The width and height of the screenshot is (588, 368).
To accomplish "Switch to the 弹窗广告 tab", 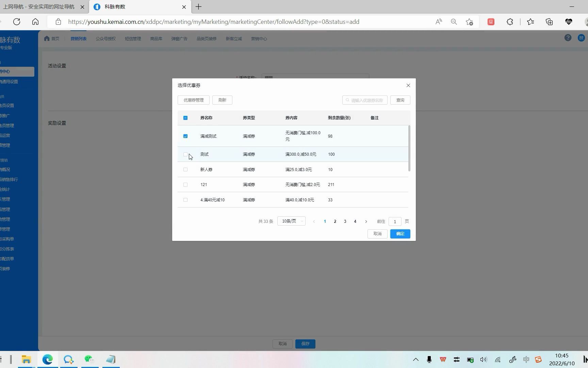I will tap(179, 39).
